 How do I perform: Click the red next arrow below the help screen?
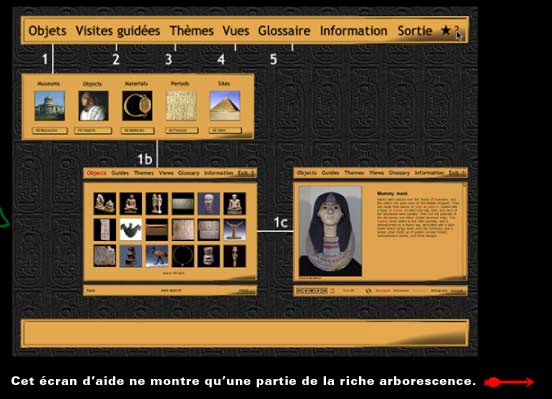[509, 382]
